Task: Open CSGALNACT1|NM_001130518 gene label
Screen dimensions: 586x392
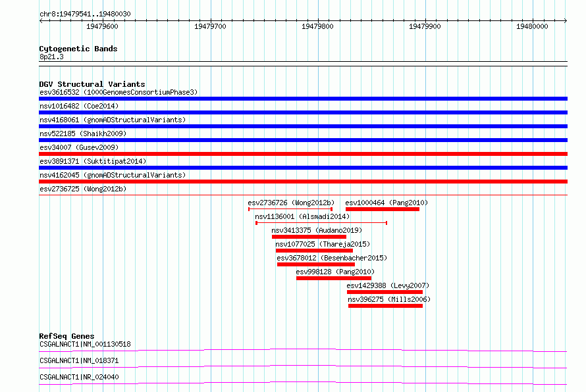Action: pos(85,344)
